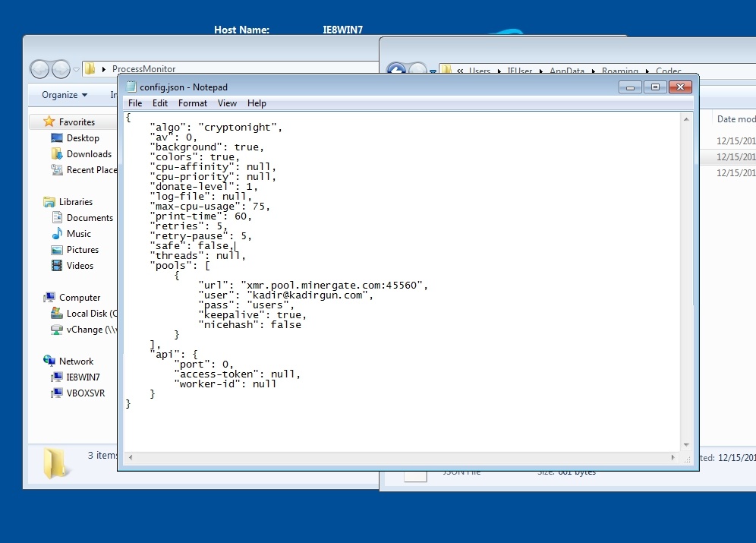Click the Local Disk drive icon
Screen dimensions: 756x543
(57, 313)
